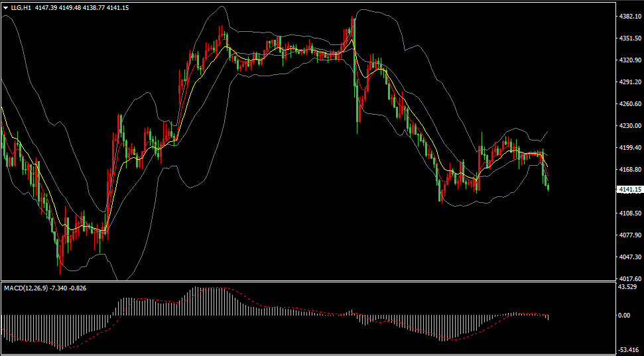
Task: Click the 4382.10 price scale label
Action: (629, 17)
